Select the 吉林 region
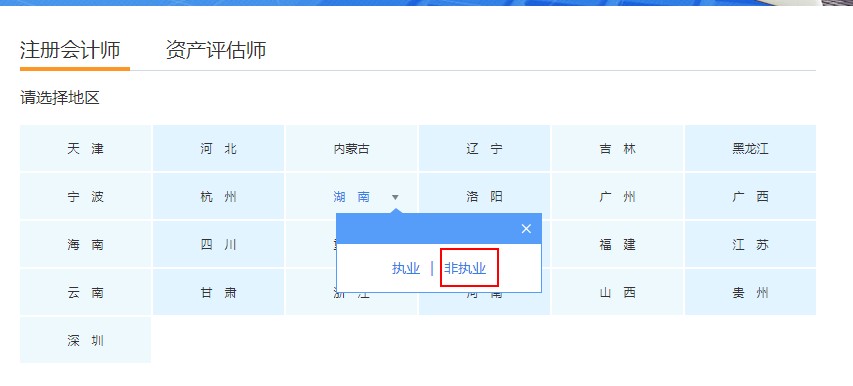This screenshot has height=386, width=853. pyautogui.click(x=617, y=148)
